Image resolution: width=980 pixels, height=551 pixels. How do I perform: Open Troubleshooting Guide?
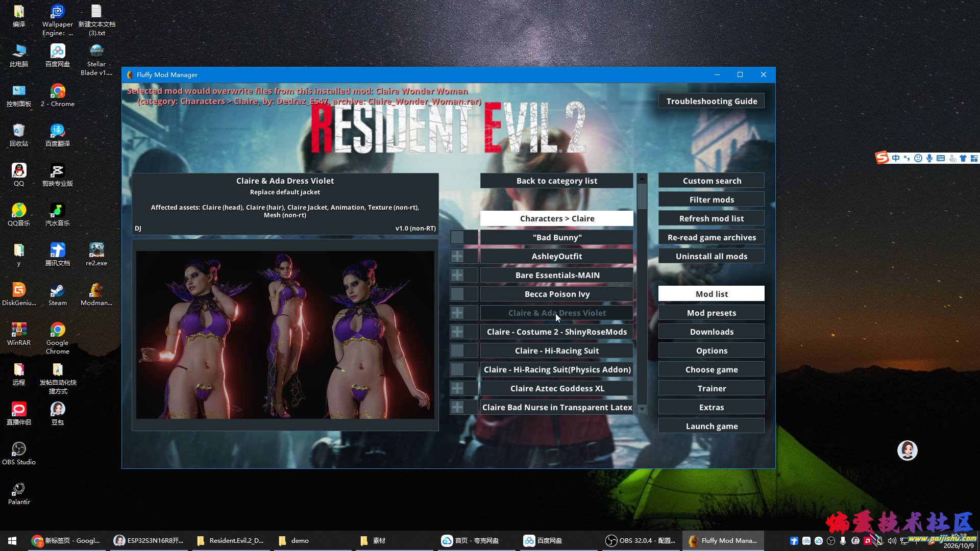pyautogui.click(x=712, y=101)
